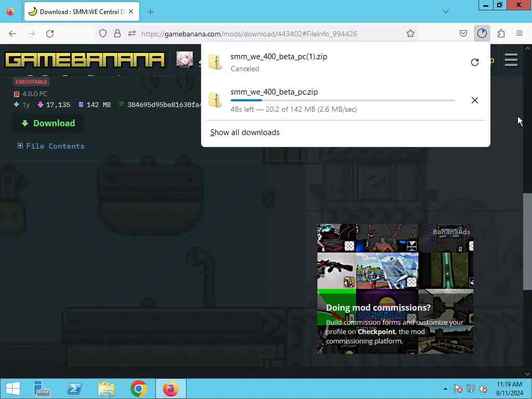
Task: View site security via the padlock icon
Action: click(x=117, y=33)
